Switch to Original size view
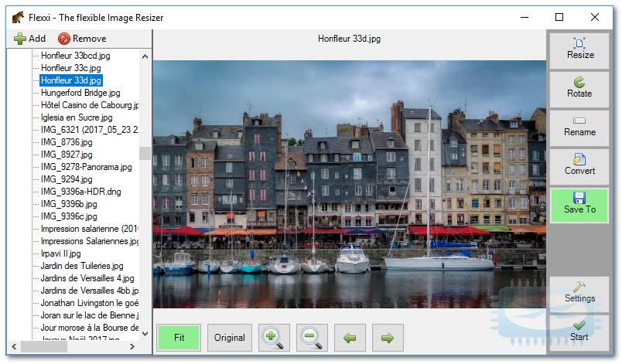Screen dimensions: 622x364 229,338
